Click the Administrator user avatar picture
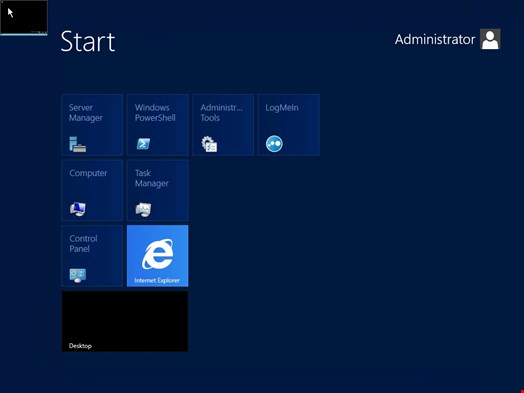Screen dimensions: 524x393 pyautogui.click(x=490, y=39)
